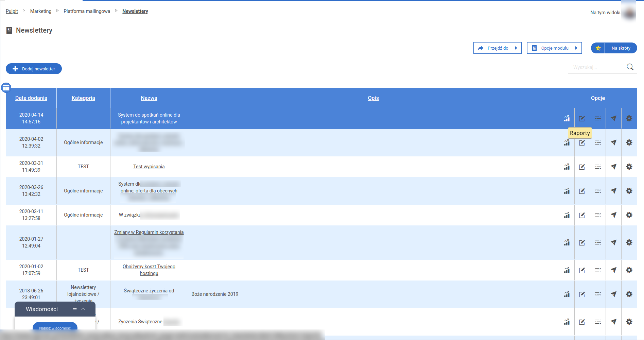The width and height of the screenshot is (644, 340).
Task: Expand the Opcje modułu dropdown
Action: click(554, 48)
